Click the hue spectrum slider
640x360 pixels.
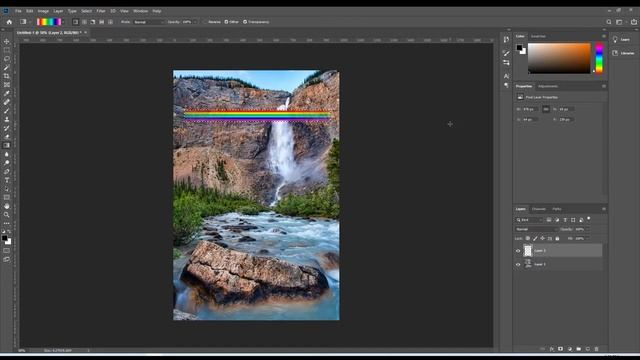599,58
